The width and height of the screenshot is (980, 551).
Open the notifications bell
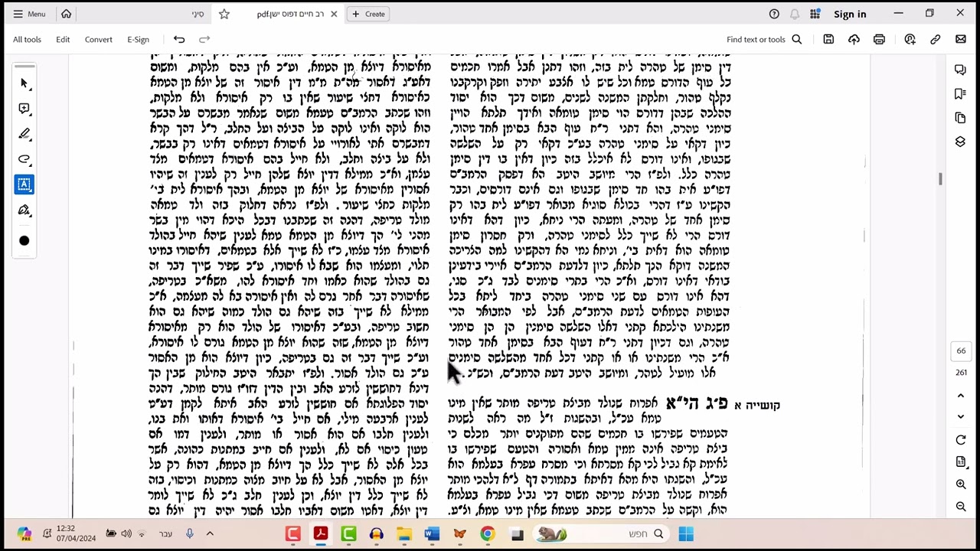pos(795,14)
